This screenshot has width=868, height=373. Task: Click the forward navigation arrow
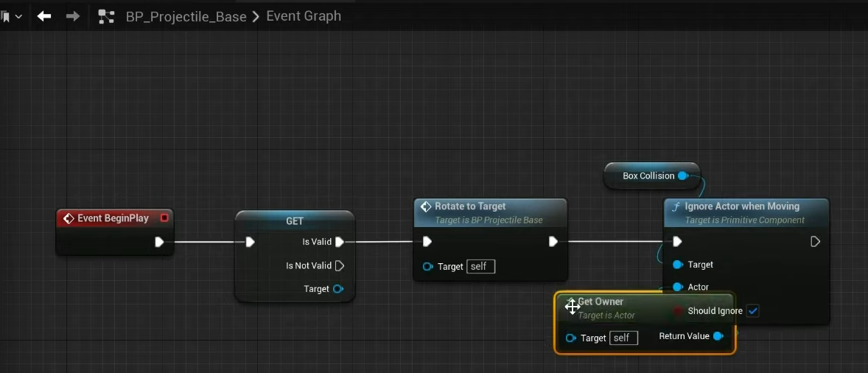[x=73, y=15]
